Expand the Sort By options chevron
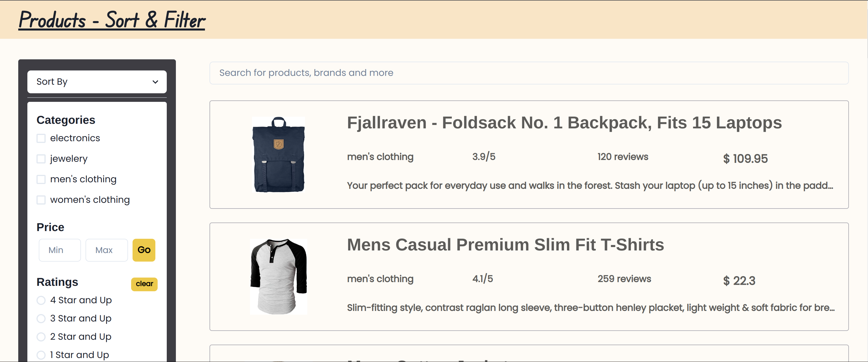Screen dimensions: 868x362 pos(155,82)
